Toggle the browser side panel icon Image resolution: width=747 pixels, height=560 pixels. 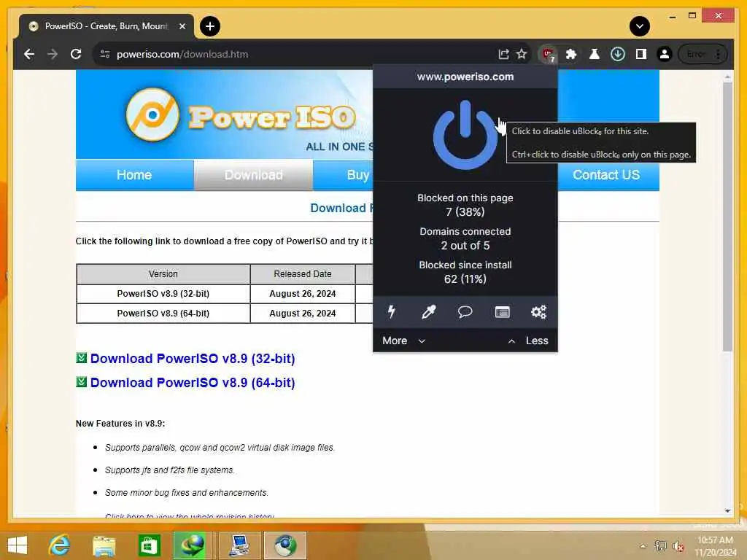coord(640,54)
